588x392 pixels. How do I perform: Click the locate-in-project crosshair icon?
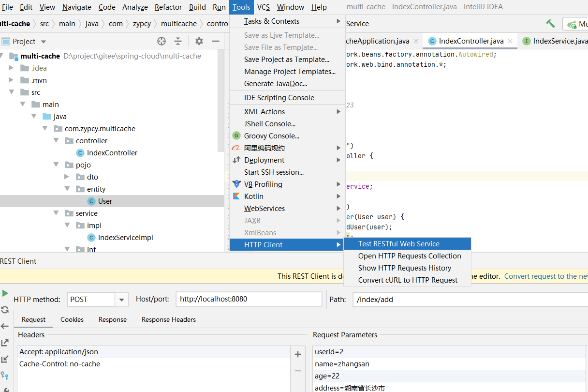pyautogui.click(x=162, y=41)
